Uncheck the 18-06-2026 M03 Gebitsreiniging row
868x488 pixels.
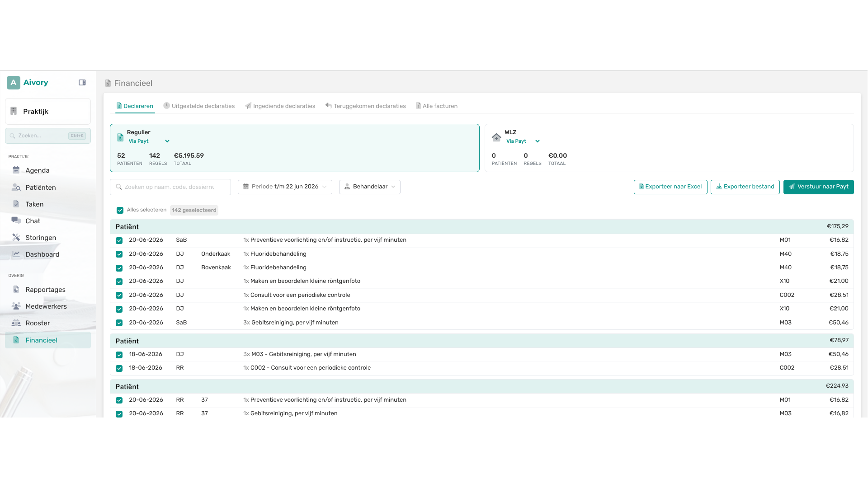[119, 355]
